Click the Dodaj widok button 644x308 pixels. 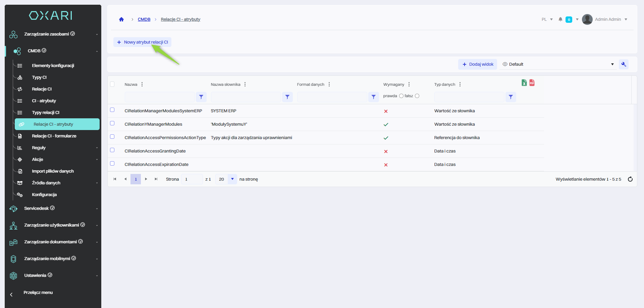point(478,64)
